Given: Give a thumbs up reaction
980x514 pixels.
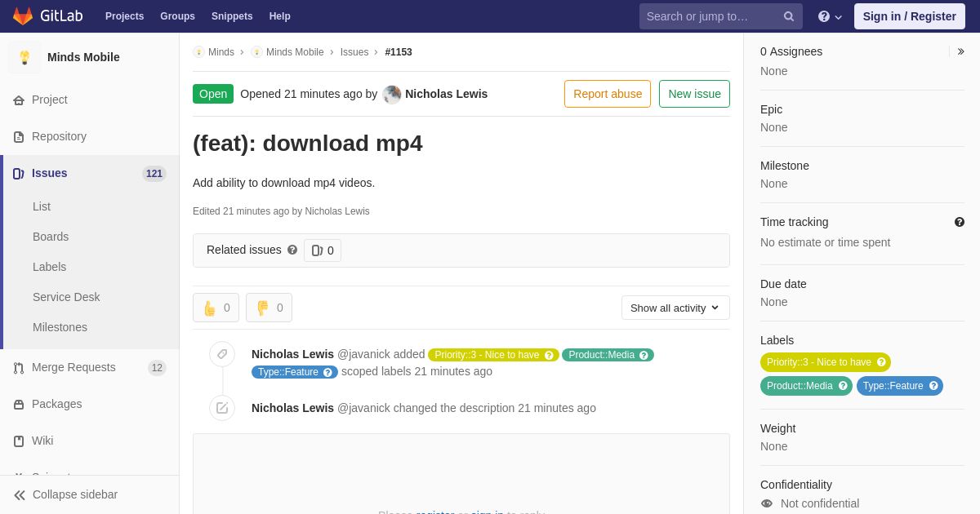Looking at the screenshot, I should click(x=216, y=308).
